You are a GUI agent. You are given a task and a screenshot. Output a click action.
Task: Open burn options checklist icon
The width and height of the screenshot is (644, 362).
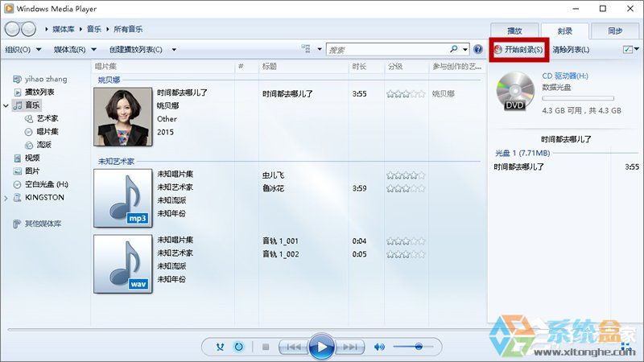tap(628, 49)
